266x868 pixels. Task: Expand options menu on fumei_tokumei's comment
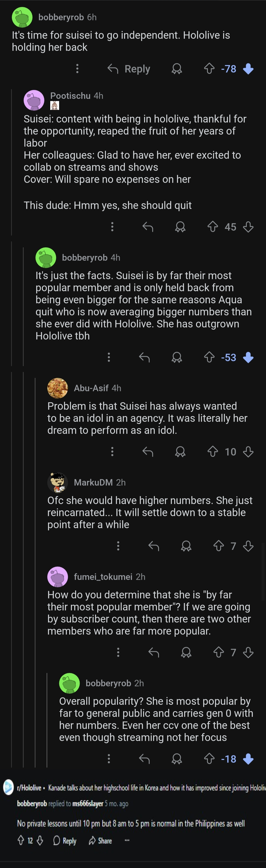tap(118, 652)
